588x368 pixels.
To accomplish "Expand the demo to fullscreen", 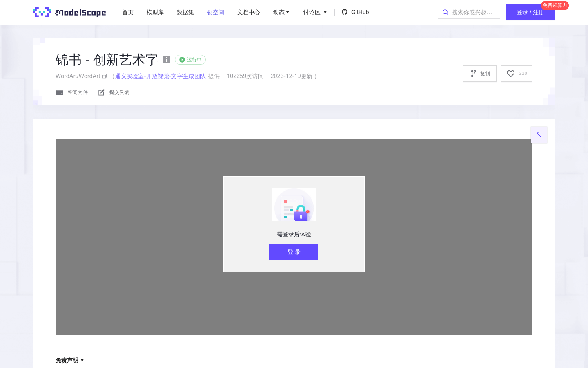I will point(539,135).
